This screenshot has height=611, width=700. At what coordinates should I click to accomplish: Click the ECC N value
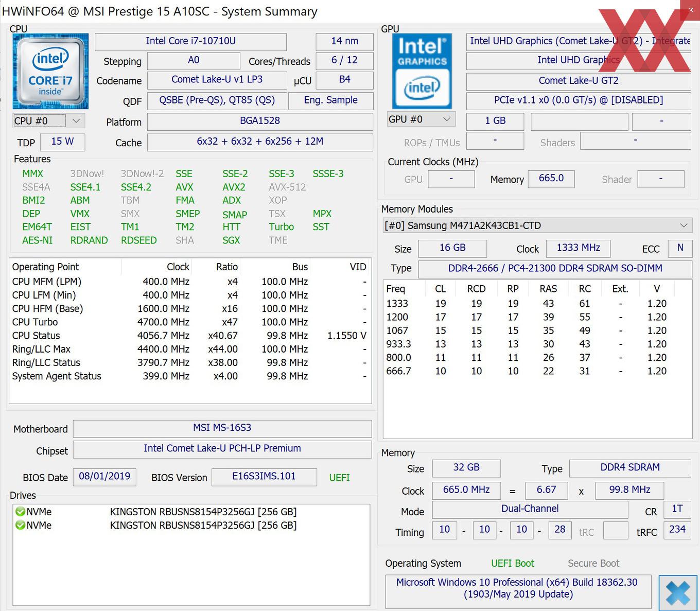[x=680, y=248]
